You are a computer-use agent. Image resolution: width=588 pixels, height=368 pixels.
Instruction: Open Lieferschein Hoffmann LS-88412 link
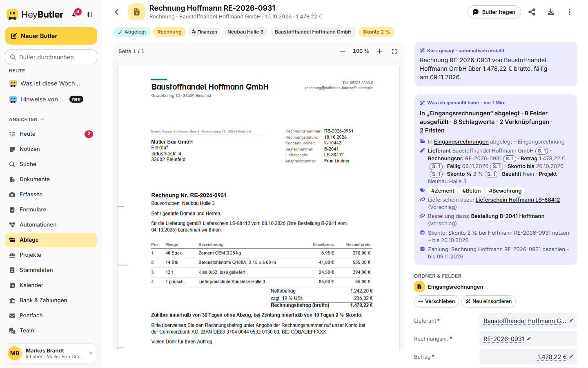pos(517,200)
